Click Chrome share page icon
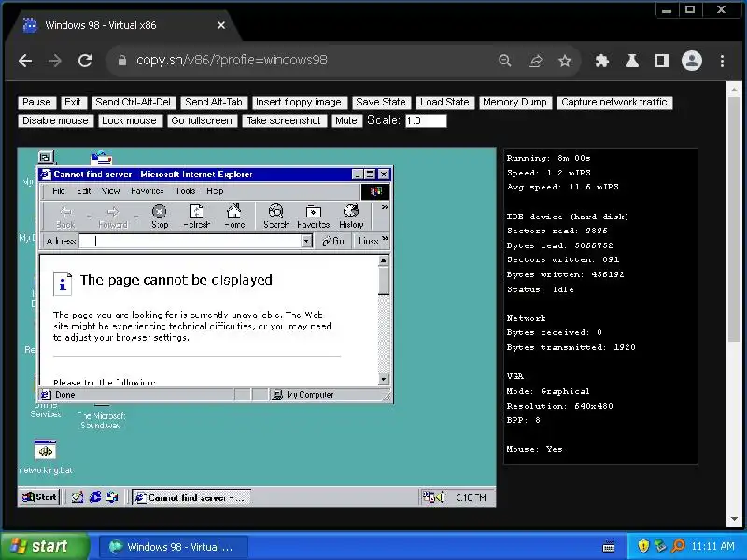The height and width of the screenshot is (560, 747). point(535,61)
